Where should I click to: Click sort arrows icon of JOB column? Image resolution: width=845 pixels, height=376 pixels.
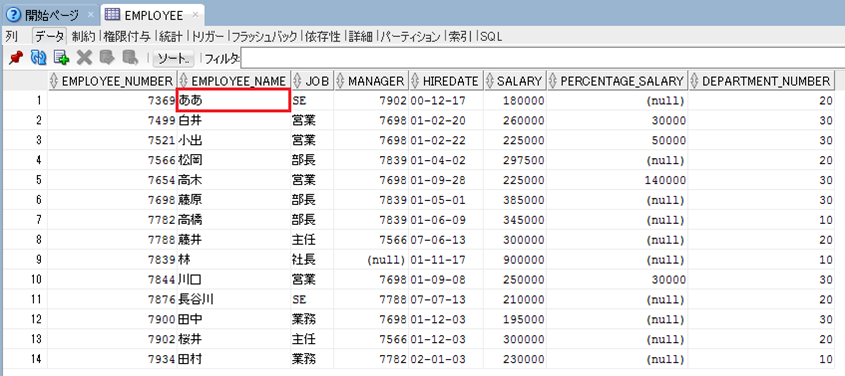(x=297, y=81)
